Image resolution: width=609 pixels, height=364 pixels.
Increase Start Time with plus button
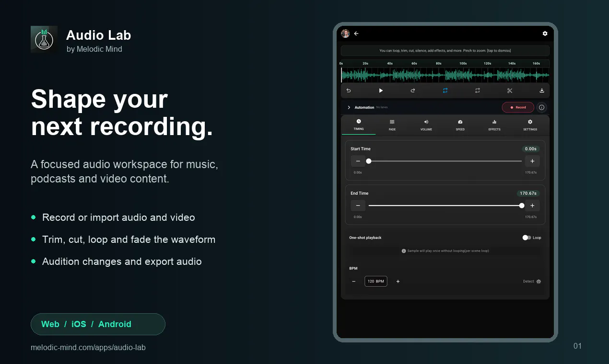[532, 161]
